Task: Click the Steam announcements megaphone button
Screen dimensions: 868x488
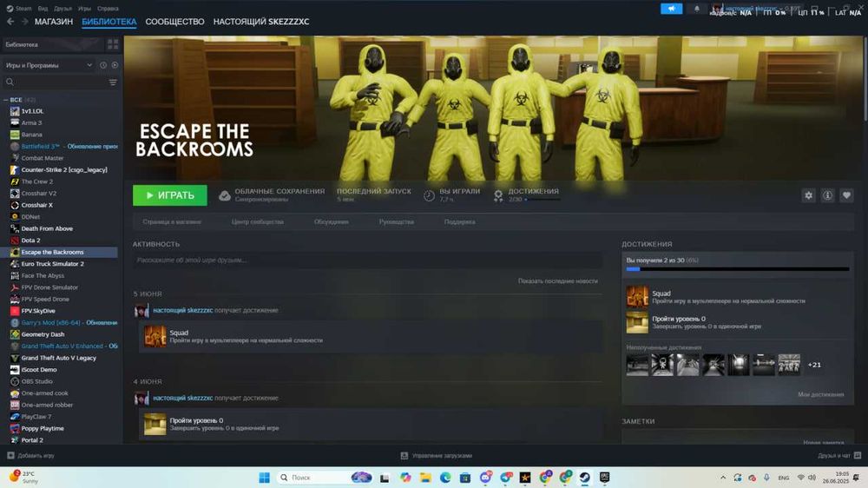Action: point(671,9)
